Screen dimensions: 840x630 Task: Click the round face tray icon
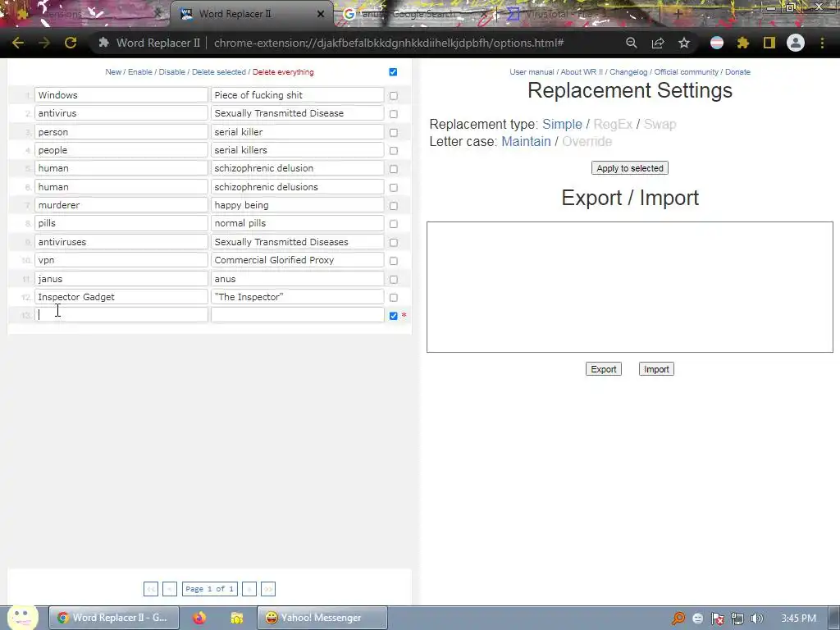coord(697,619)
